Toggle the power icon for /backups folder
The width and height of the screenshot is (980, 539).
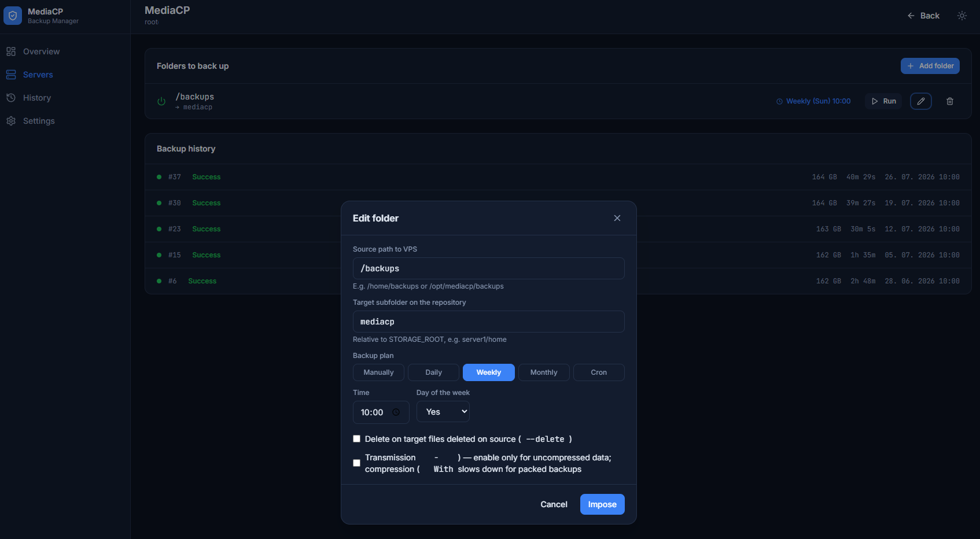[161, 101]
